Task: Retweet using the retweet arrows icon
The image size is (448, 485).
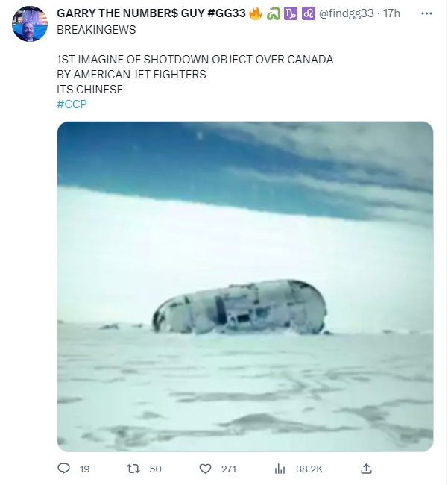Action: tap(133, 469)
